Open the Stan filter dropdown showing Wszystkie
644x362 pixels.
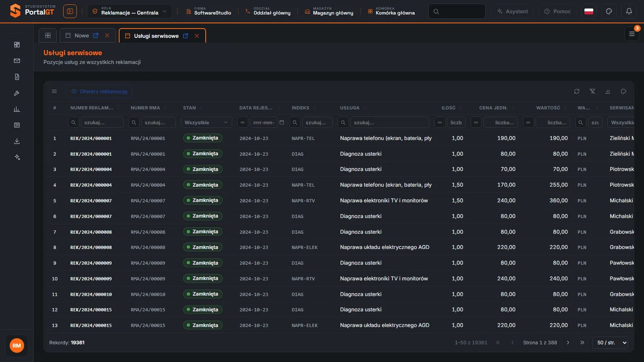[x=206, y=122]
